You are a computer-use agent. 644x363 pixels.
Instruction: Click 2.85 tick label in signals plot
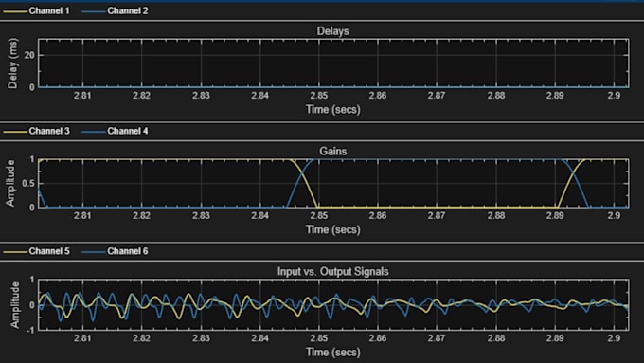pos(319,338)
